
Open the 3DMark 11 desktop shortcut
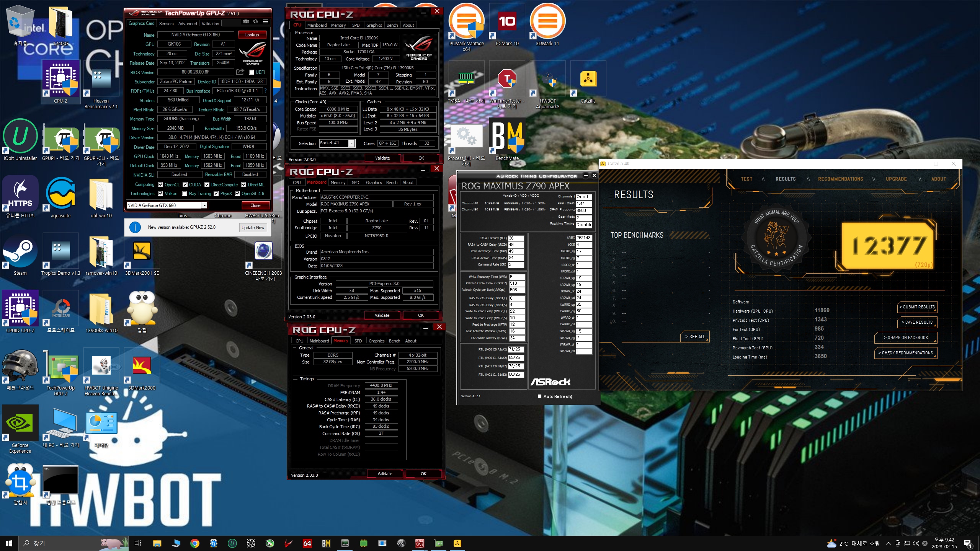coord(547,25)
